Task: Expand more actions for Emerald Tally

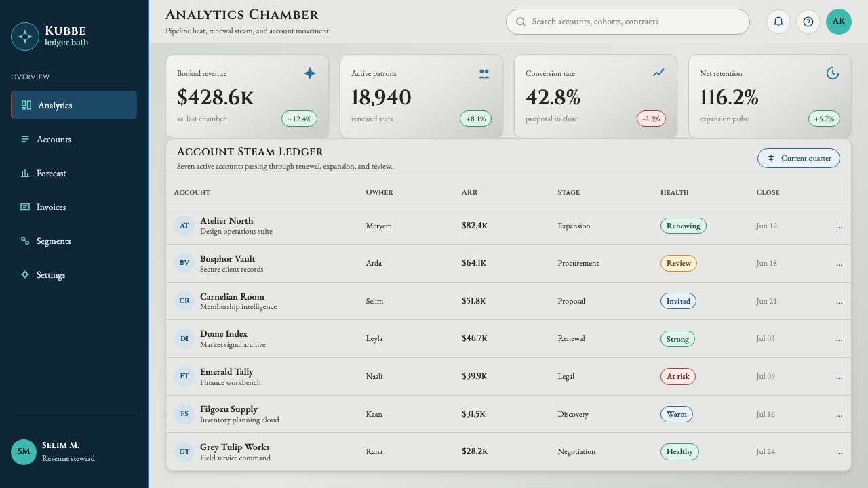Action: pyautogui.click(x=840, y=377)
